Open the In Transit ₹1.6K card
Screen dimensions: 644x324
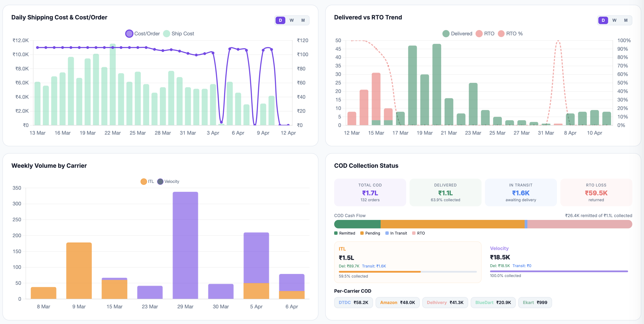point(521,192)
